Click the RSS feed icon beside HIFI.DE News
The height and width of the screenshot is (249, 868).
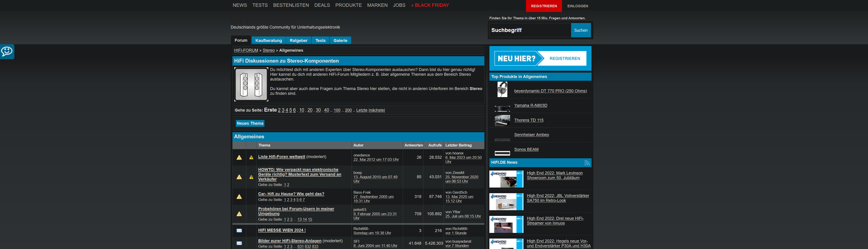(588, 163)
